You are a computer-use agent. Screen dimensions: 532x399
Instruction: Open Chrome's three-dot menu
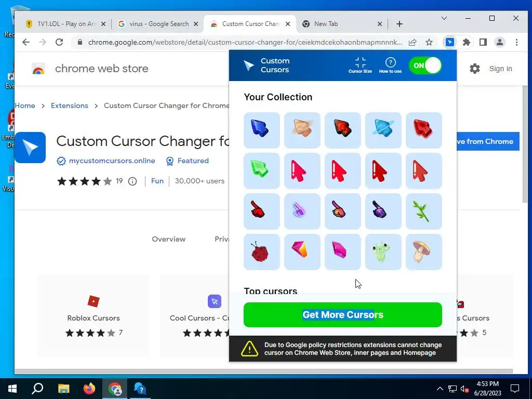pyautogui.click(x=516, y=42)
